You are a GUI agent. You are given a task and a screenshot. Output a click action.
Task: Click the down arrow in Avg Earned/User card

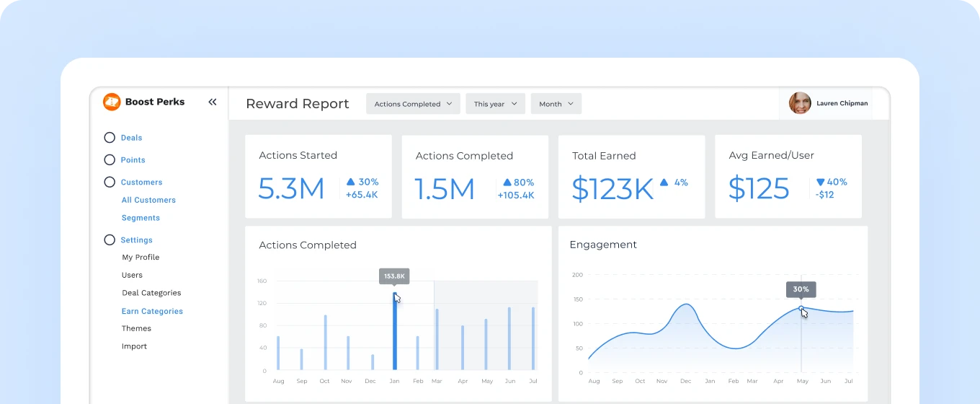(x=820, y=183)
